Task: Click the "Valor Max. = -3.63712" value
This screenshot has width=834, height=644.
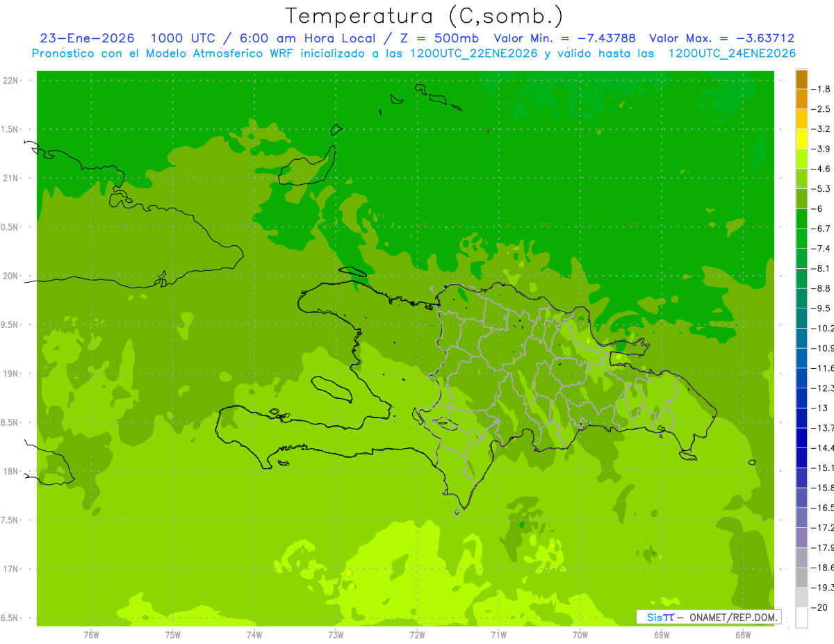Action: pos(722,38)
